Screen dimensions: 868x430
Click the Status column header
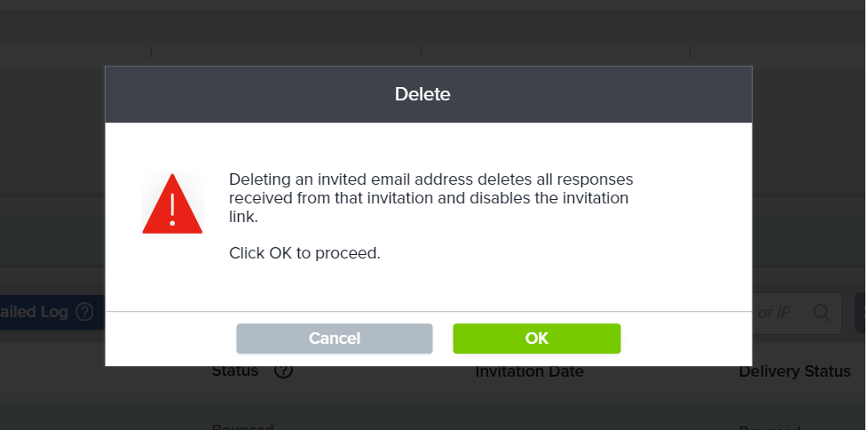pos(234,370)
